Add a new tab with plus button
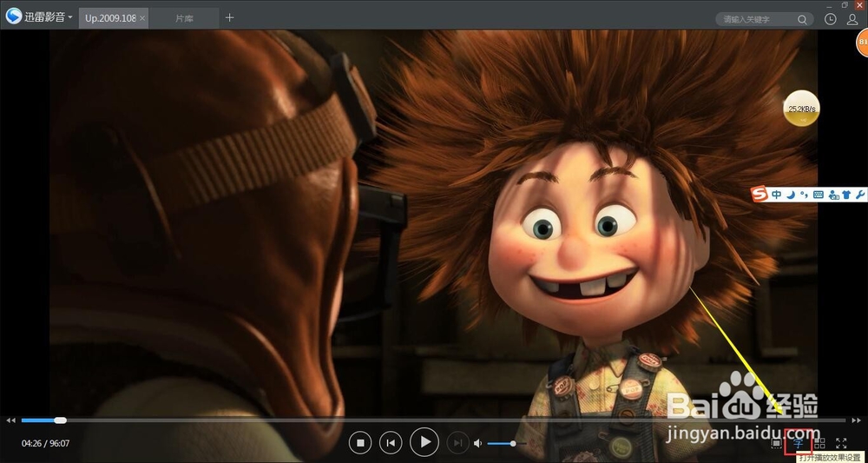Screen dimensions: 868x463 (230, 17)
